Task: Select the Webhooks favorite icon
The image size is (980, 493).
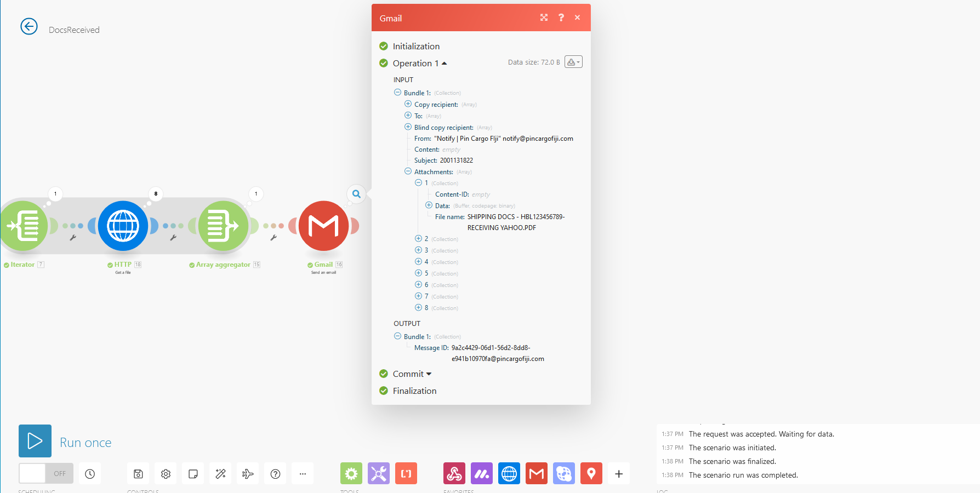Action: [x=454, y=474]
